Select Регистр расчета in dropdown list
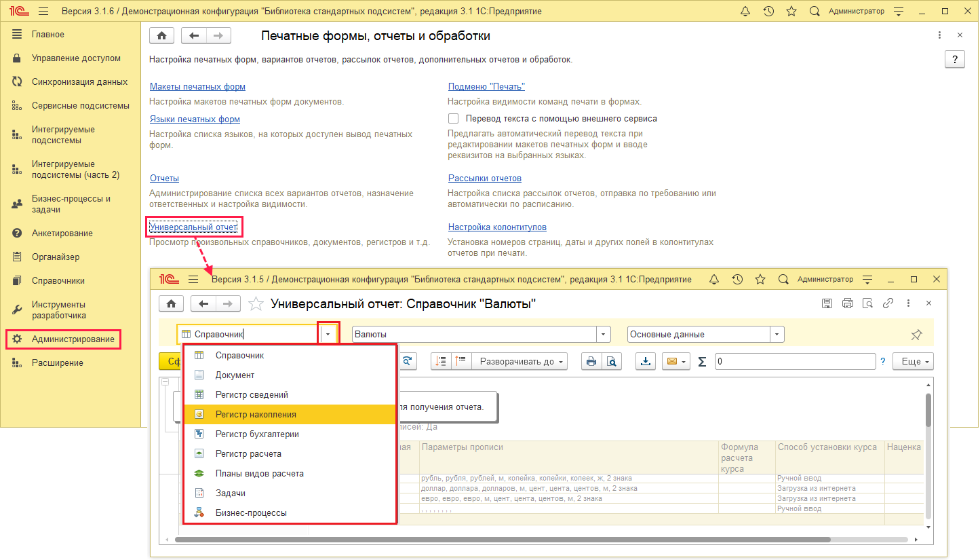Viewport: 980px width, 560px height. [290, 454]
